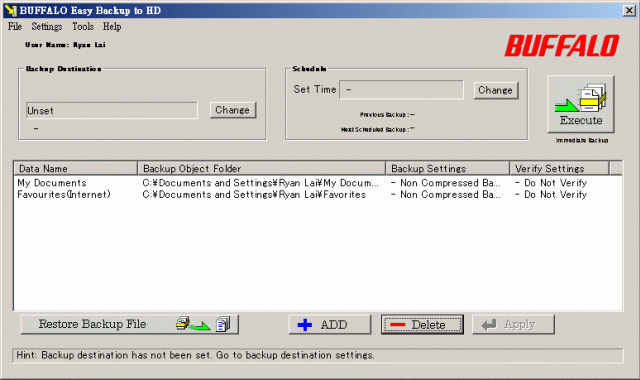The height and width of the screenshot is (380, 640).
Task: Open the Tools menu
Action: pyautogui.click(x=83, y=27)
